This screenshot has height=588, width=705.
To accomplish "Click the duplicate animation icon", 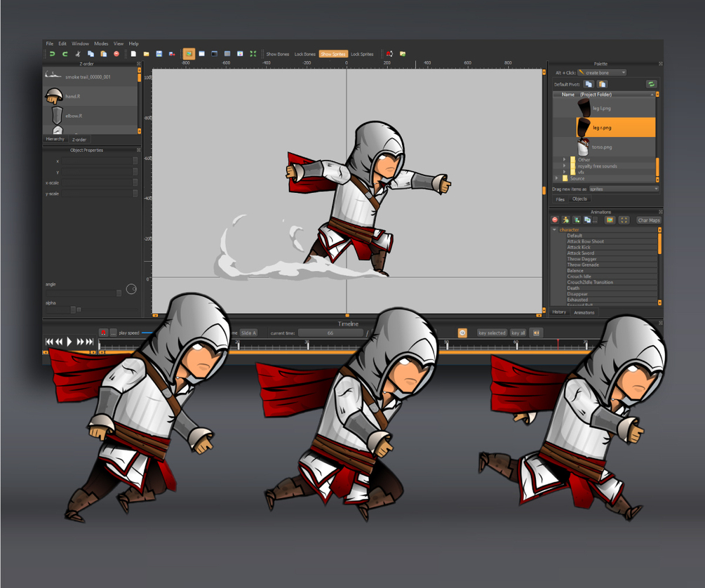I will tap(587, 220).
